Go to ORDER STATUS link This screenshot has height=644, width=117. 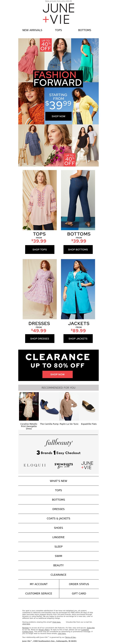(x=79, y=584)
